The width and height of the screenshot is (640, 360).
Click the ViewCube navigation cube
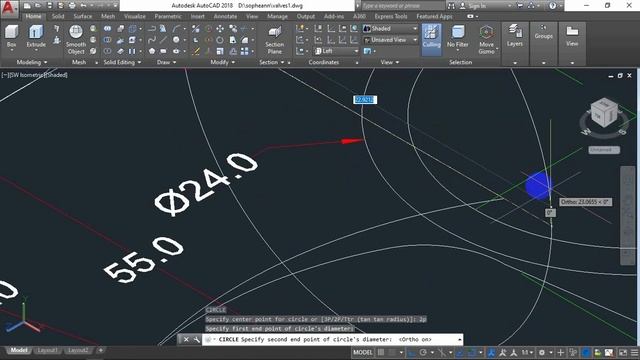(604, 114)
